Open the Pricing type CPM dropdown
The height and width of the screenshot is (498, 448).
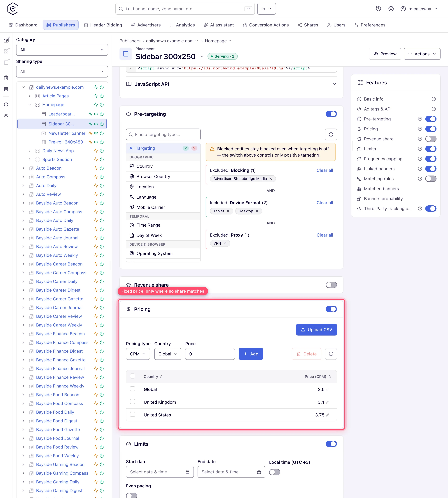click(x=138, y=354)
